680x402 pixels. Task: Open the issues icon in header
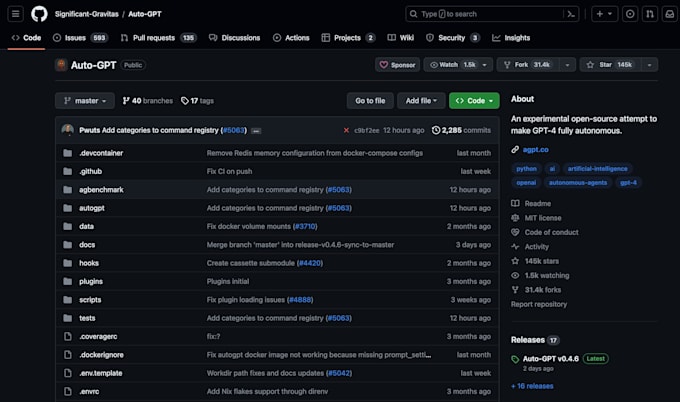(x=630, y=14)
